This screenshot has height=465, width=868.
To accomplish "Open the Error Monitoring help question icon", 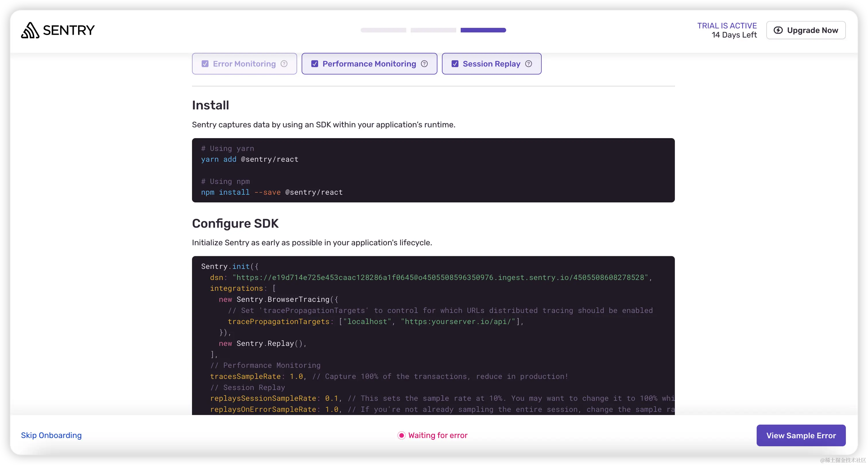I will click(284, 64).
